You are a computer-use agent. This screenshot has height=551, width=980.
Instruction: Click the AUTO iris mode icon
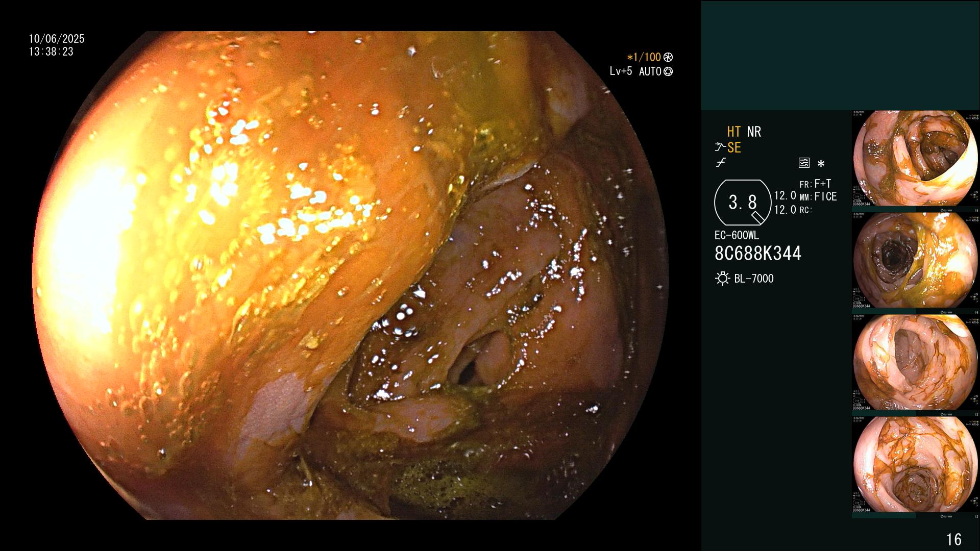click(668, 72)
